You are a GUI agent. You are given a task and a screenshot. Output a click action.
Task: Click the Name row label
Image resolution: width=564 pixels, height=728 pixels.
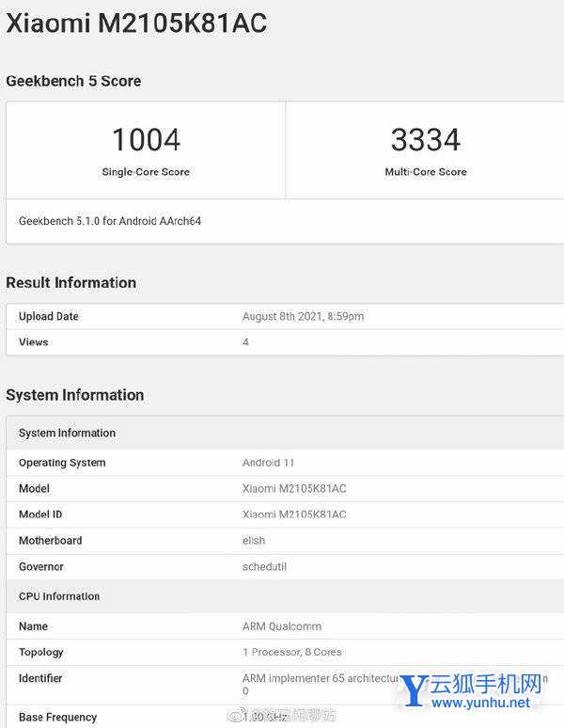coord(34,626)
